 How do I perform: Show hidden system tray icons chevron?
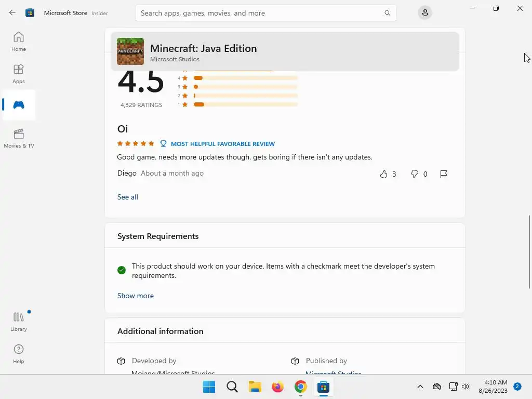[x=420, y=387]
